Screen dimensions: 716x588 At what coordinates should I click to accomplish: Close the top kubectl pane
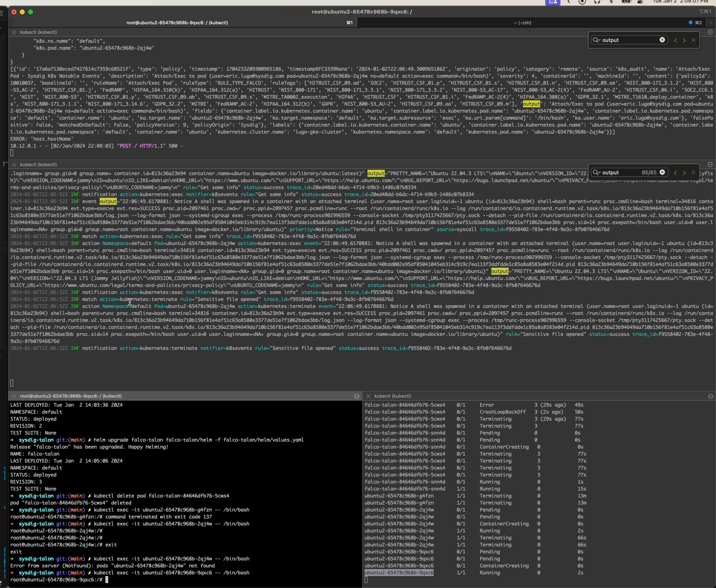pos(14,32)
